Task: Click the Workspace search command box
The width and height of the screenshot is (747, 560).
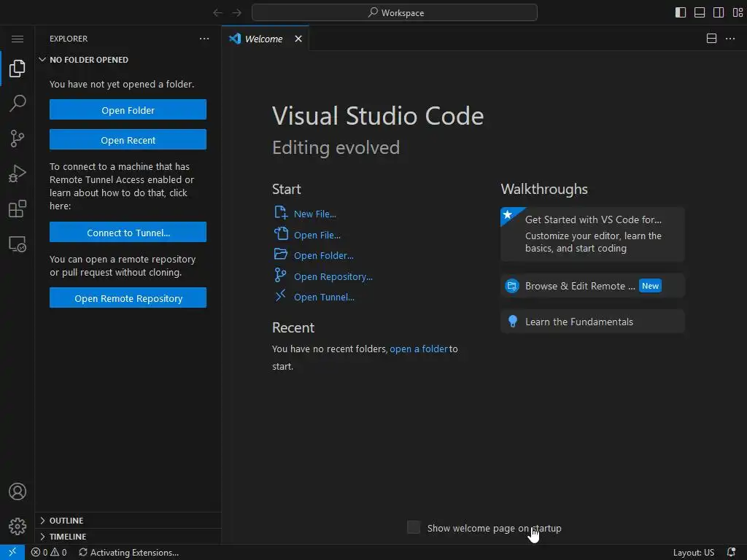Action: [x=395, y=12]
